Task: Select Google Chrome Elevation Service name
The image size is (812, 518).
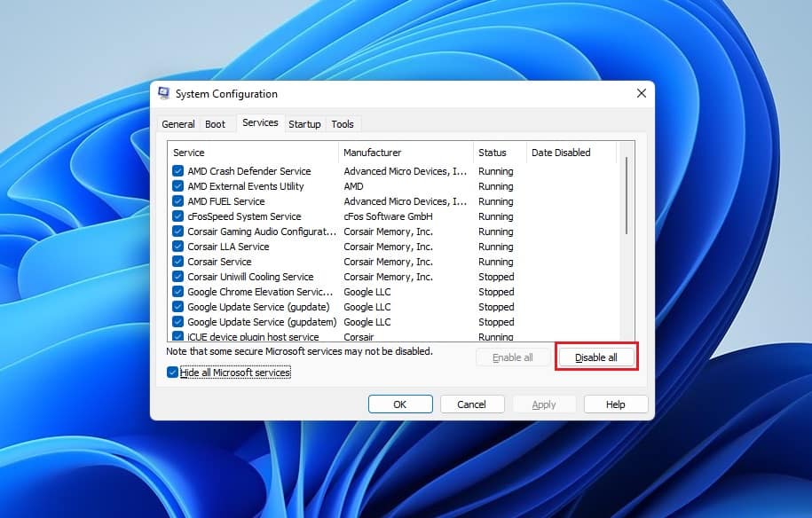Action: click(x=260, y=291)
